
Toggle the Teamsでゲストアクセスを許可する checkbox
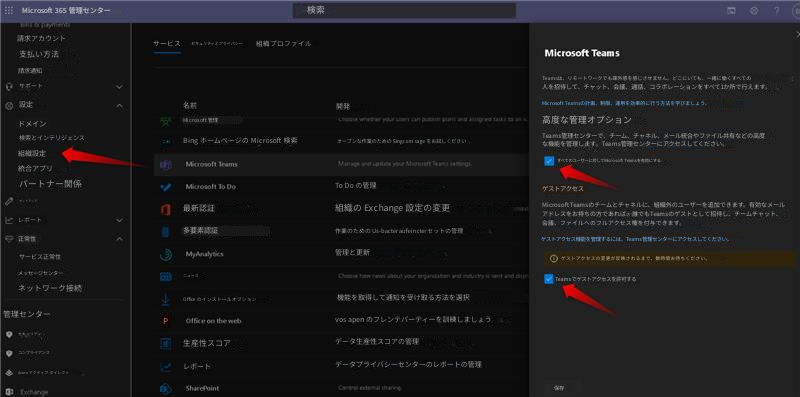549,279
